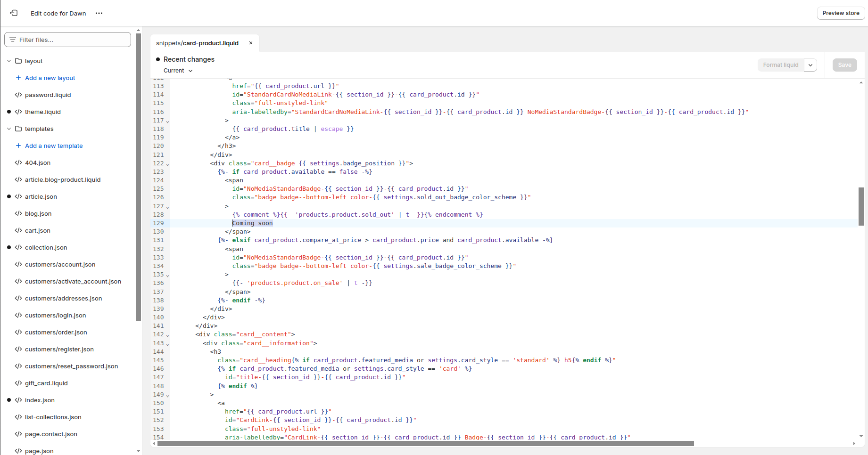The height and width of the screenshot is (455, 868).
Task: Fold code at line 122
Action: click(168, 164)
